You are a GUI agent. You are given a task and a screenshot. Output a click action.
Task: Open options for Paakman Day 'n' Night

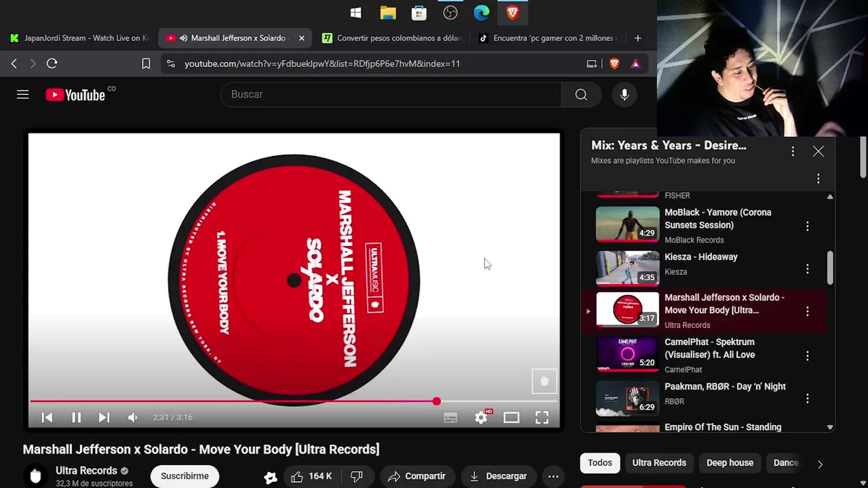(808, 399)
